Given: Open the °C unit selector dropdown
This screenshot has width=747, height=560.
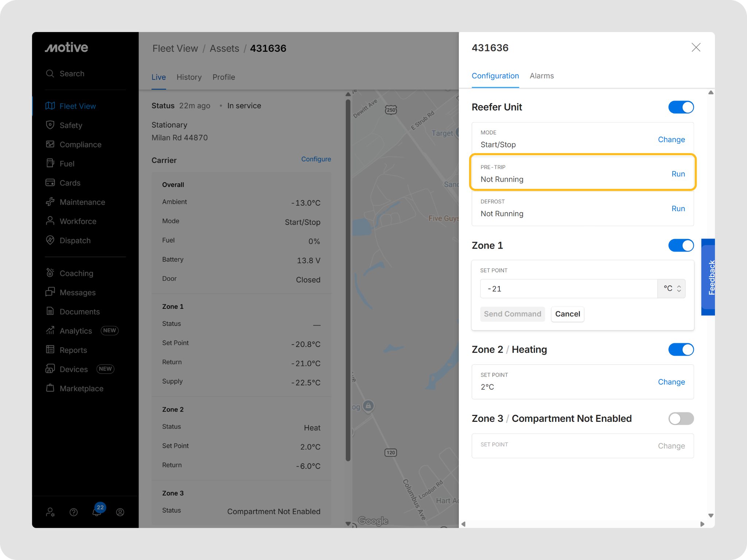Looking at the screenshot, I should [671, 289].
